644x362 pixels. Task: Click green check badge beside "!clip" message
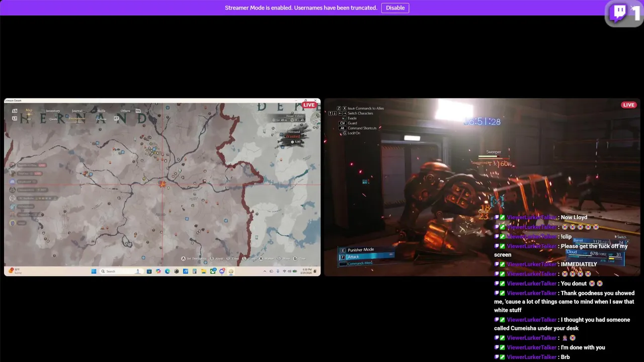pos(502,236)
